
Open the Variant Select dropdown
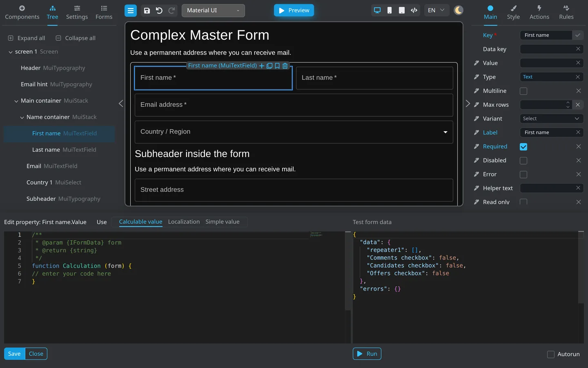(x=551, y=119)
